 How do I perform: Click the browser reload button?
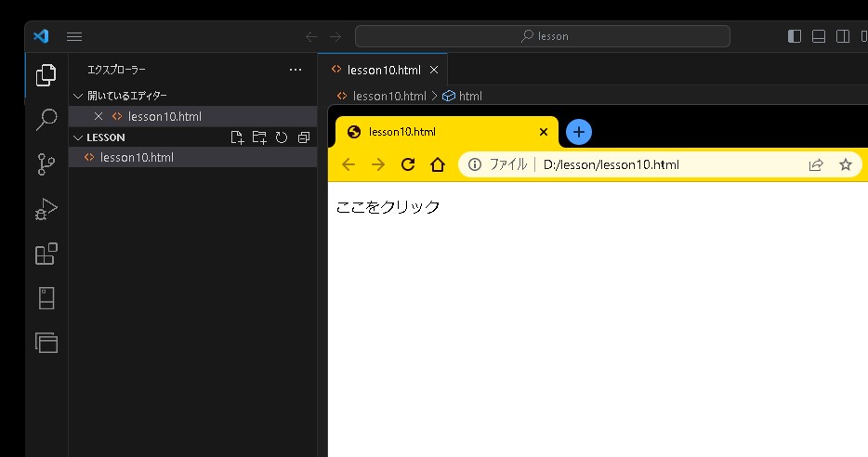407,164
